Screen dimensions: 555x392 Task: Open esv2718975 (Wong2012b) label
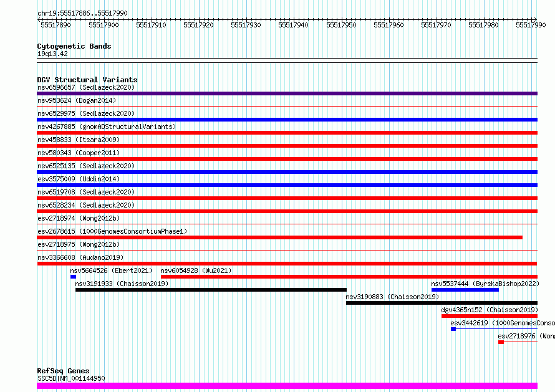pos(79,244)
